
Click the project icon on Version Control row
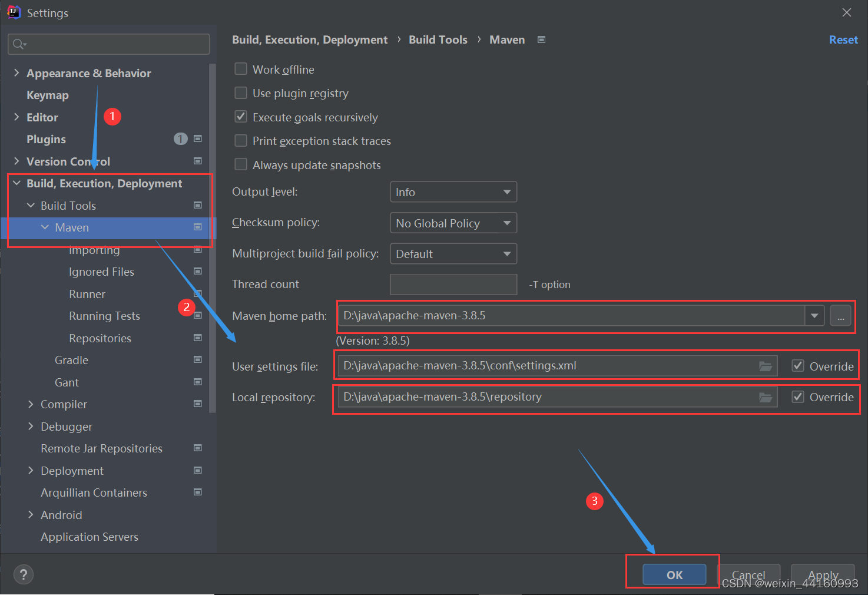pyautogui.click(x=198, y=161)
